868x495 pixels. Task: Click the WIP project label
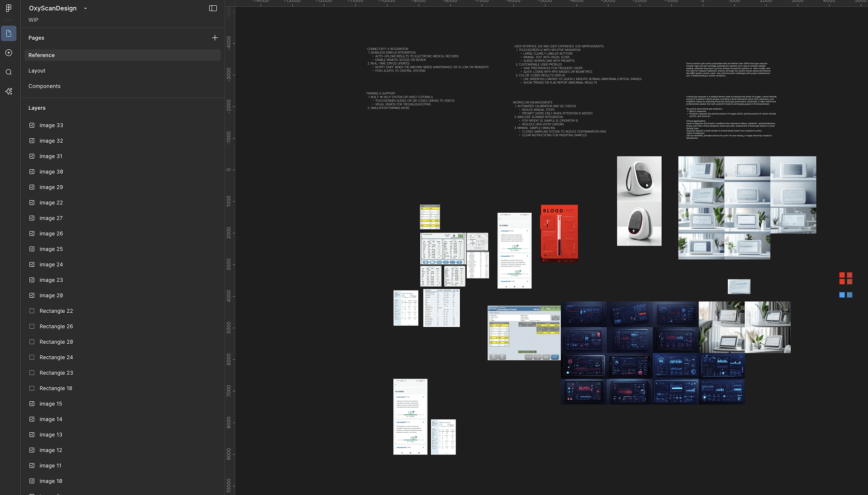coord(33,20)
